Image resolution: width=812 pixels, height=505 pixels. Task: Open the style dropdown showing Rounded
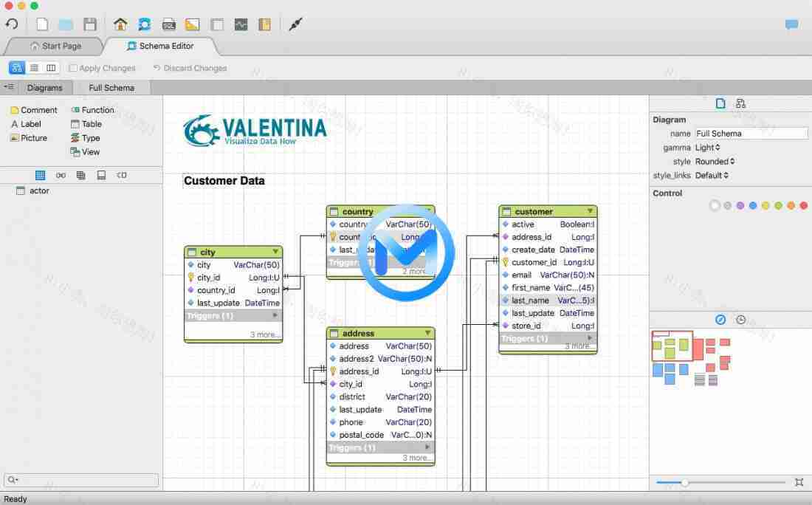714,161
